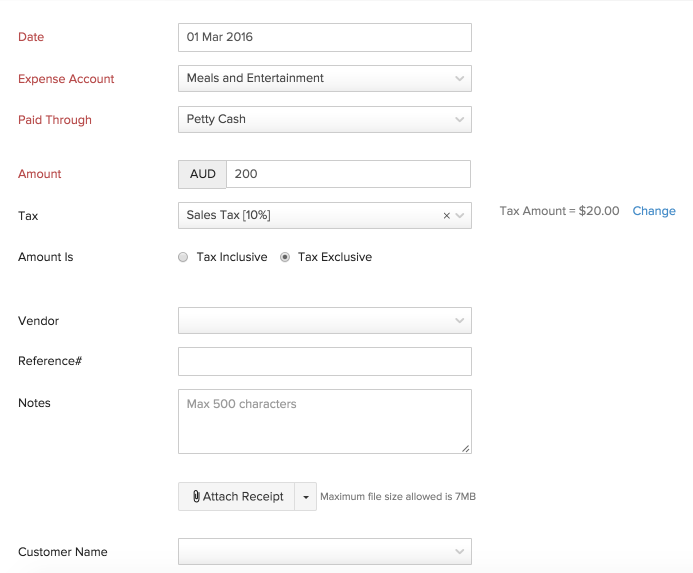Click the Amount input field
This screenshot has width=693, height=573.
click(348, 174)
